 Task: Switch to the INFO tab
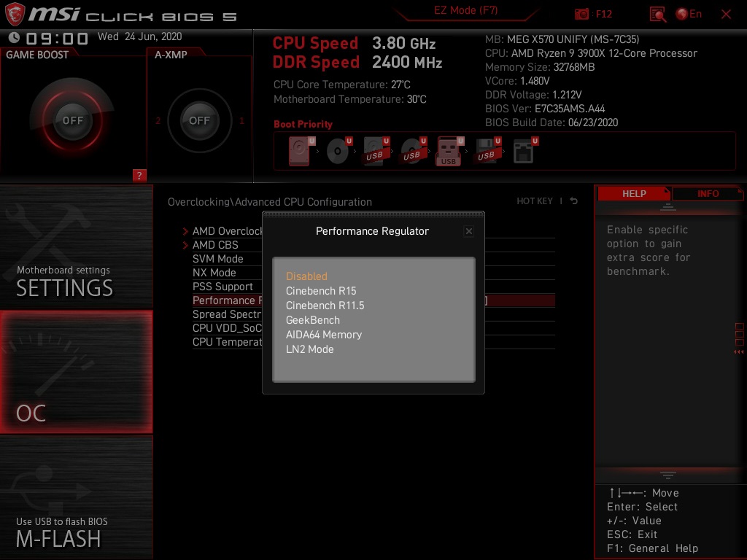[x=708, y=193]
